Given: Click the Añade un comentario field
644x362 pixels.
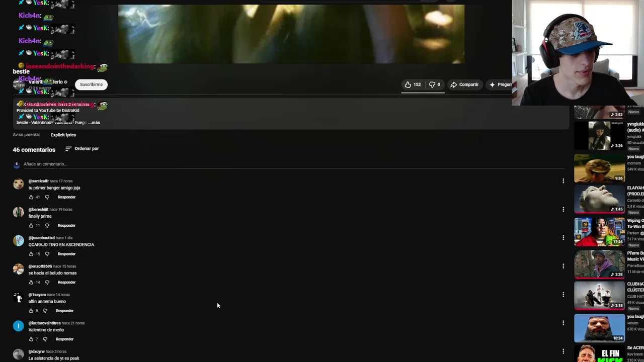Looking at the screenshot, I should pos(293,164).
